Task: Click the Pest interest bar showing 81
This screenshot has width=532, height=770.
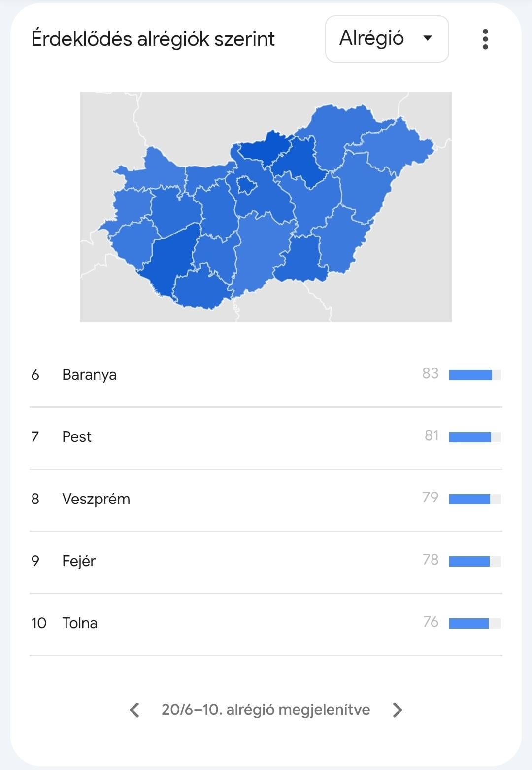Action: click(475, 437)
